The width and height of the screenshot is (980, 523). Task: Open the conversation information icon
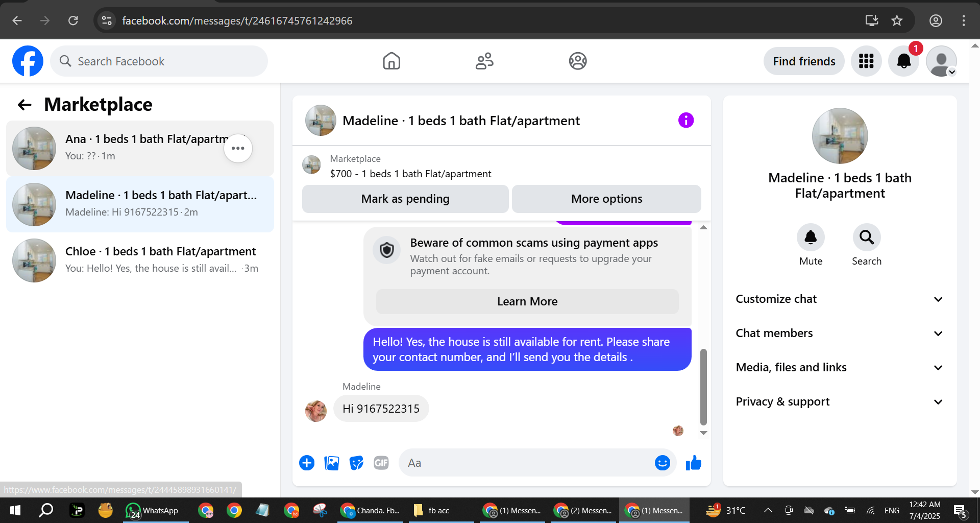coord(686,121)
